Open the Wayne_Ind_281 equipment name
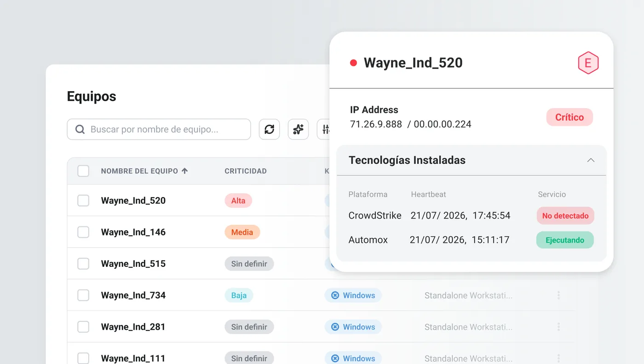 [x=133, y=327]
